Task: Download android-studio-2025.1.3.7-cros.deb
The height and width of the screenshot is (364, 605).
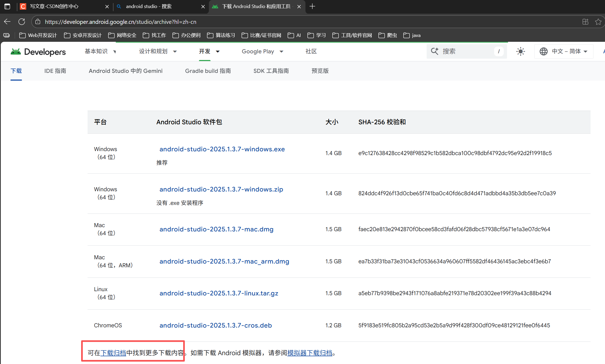Action: coord(216,325)
